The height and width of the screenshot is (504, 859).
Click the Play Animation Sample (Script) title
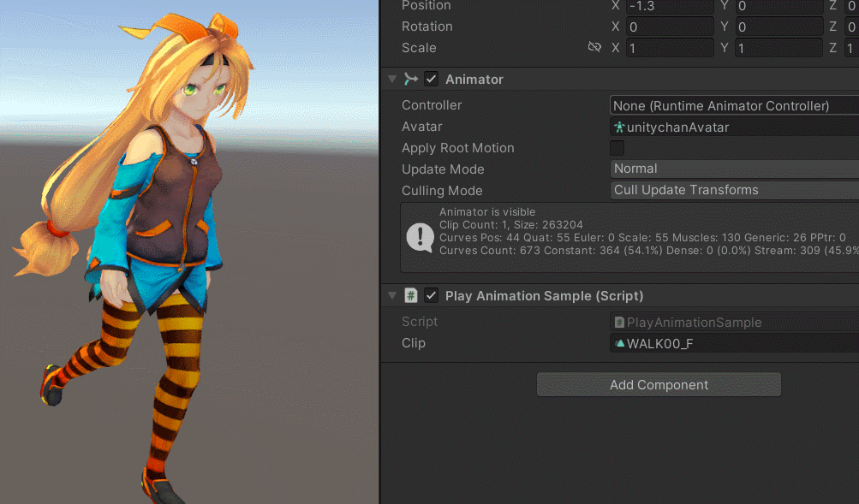tap(544, 296)
